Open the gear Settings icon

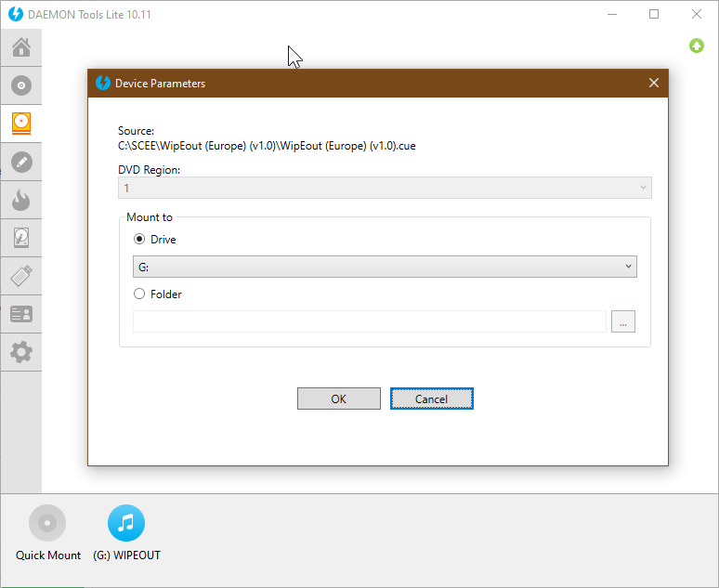coord(21,352)
